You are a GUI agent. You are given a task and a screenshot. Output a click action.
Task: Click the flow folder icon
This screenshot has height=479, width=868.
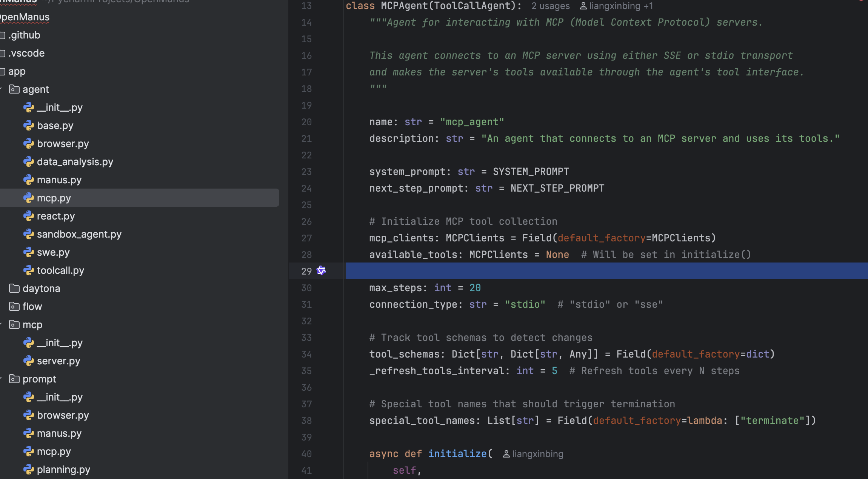[x=14, y=307]
